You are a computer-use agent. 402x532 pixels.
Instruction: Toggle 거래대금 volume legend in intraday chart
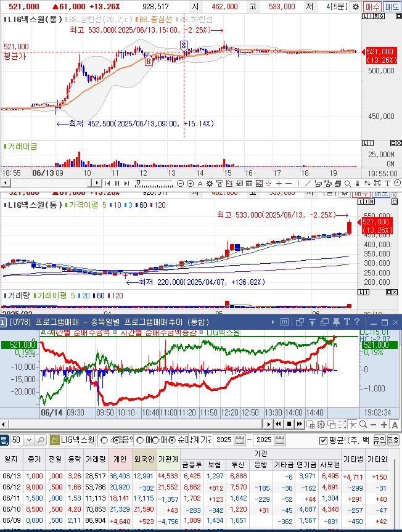(x=20, y=147)
